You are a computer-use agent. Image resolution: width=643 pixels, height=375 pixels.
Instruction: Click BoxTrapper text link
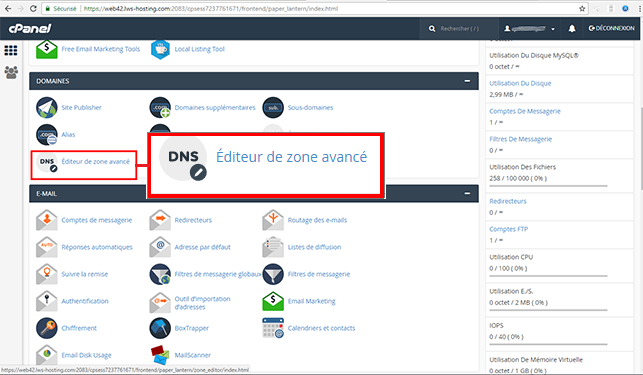coord(192,328)
